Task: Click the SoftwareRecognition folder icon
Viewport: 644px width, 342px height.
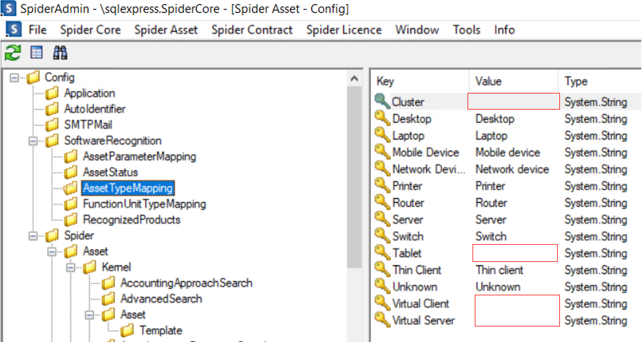Action: pos(52,141)
